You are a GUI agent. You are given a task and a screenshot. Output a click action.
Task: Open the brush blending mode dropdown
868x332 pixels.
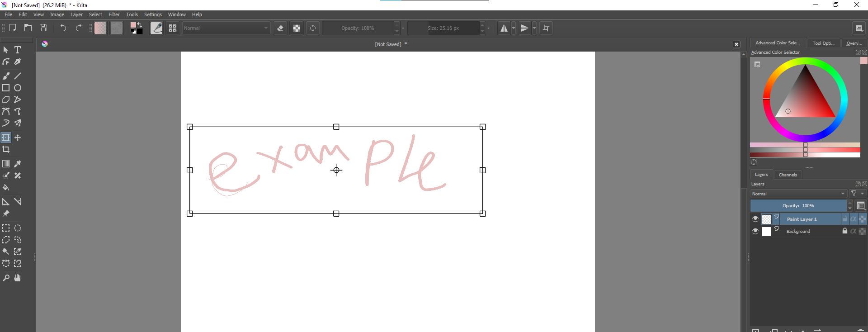pos(226,28)
